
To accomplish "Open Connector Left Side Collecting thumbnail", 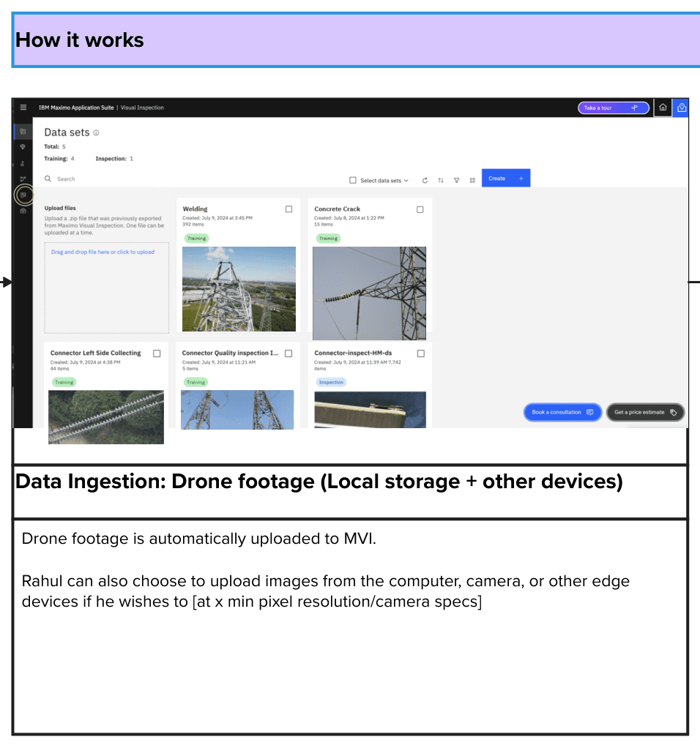I will click(x=106, y=417).
